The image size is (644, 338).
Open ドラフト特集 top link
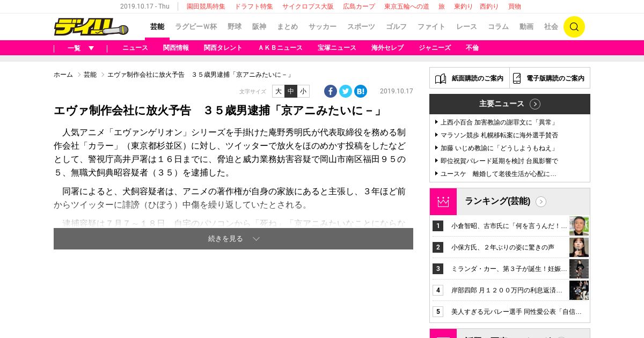tap(254, 6)
